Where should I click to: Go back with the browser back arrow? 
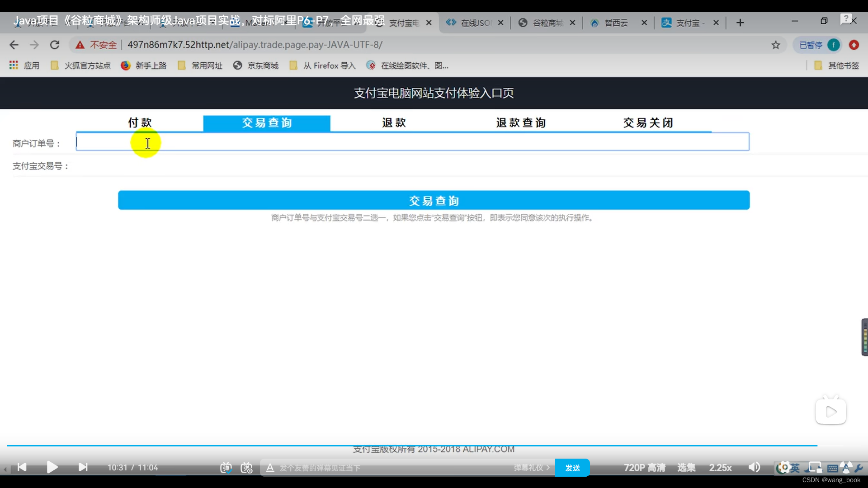point(14,45)
